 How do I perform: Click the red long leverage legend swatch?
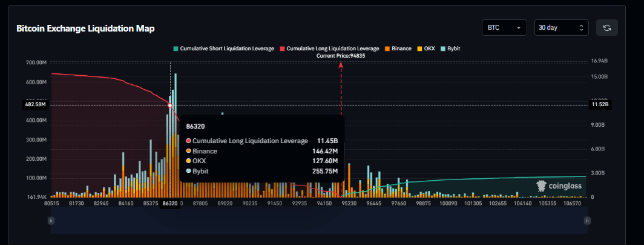pyautogui.click(x=281, y=48)
